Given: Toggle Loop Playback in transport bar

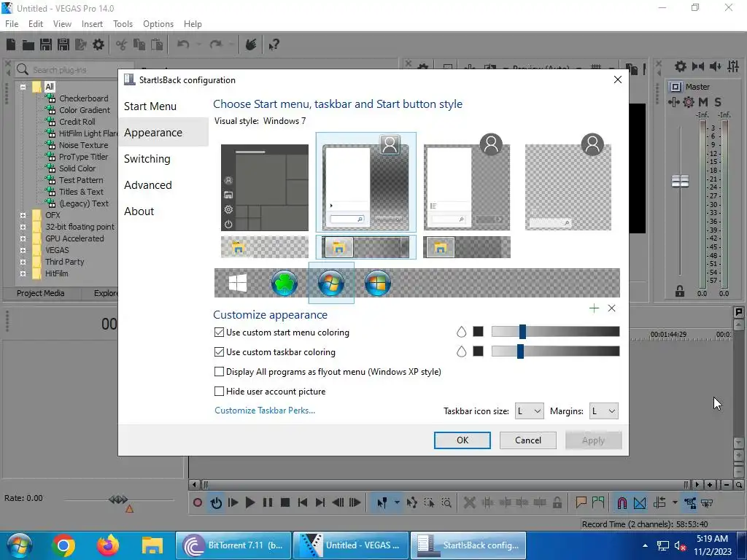Looking at the screenshot, I should pyautogui.click(x=216, y=502).
